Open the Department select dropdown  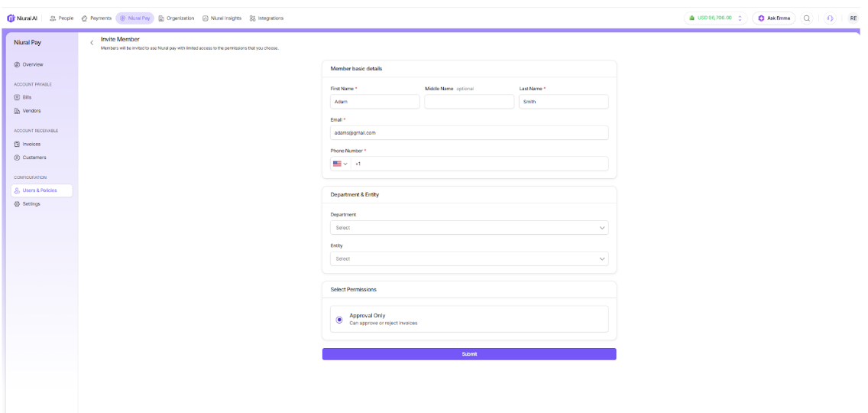(469, 228)
